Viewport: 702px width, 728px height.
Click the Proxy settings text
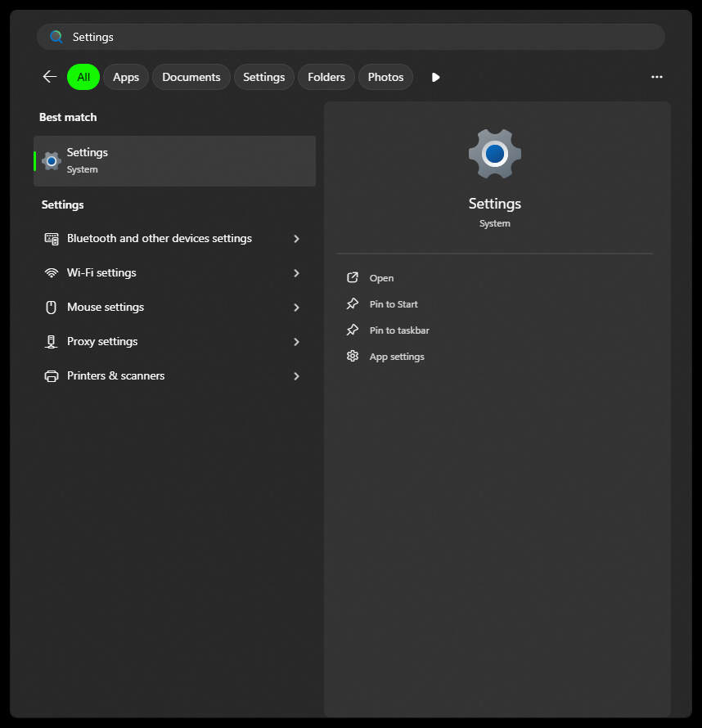102,341
